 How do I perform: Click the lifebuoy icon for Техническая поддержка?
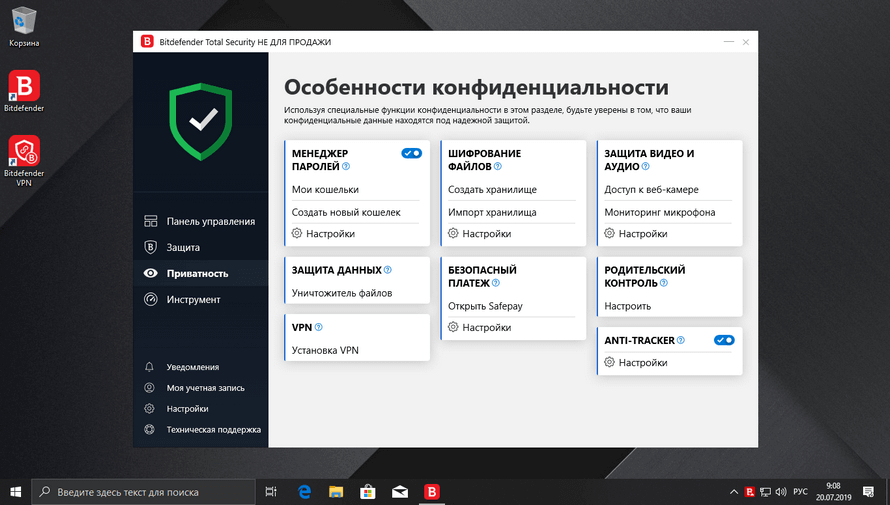coord(149,430)
